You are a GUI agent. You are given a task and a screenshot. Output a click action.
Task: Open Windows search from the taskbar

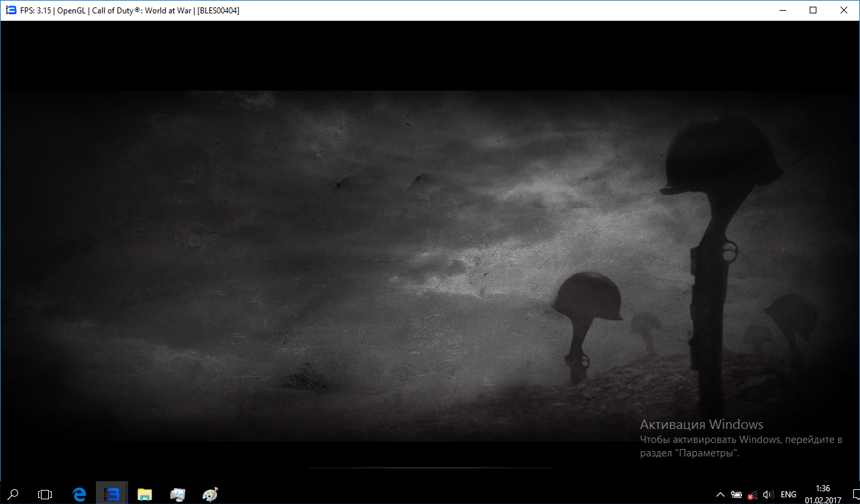(x=13, y=494)
